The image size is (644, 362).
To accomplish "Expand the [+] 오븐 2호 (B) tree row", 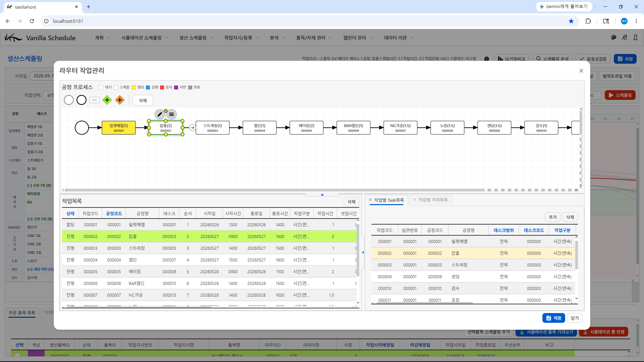I will click(x=40, y=219).
